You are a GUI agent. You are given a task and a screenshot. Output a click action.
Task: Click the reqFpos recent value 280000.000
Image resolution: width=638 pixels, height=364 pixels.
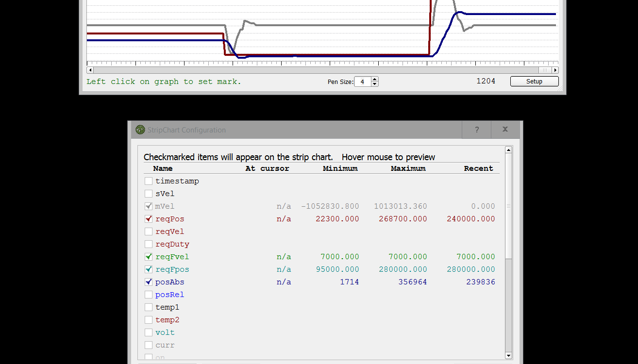471,269
